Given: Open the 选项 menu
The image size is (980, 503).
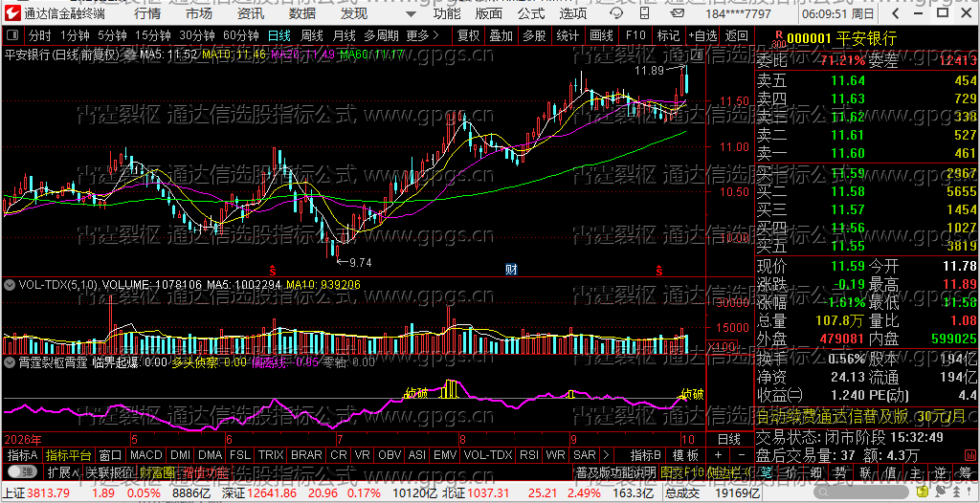Looking at the screenshot, I should click(573, 13).
